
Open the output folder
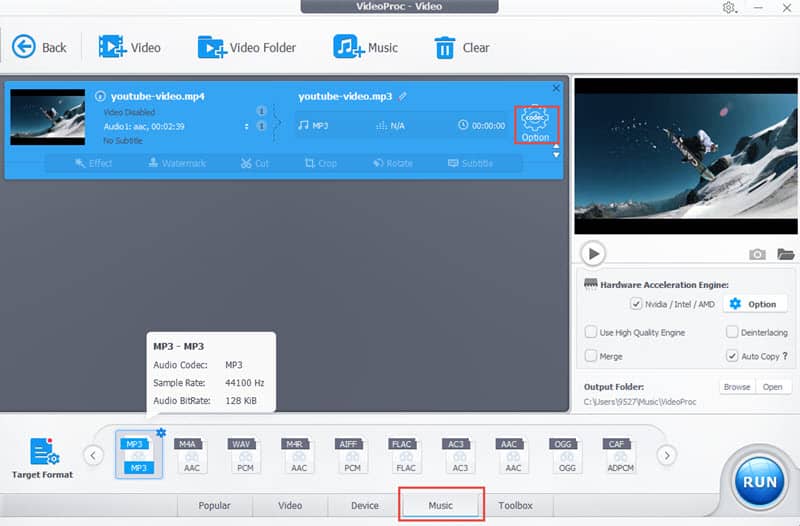tap(772, 387)
